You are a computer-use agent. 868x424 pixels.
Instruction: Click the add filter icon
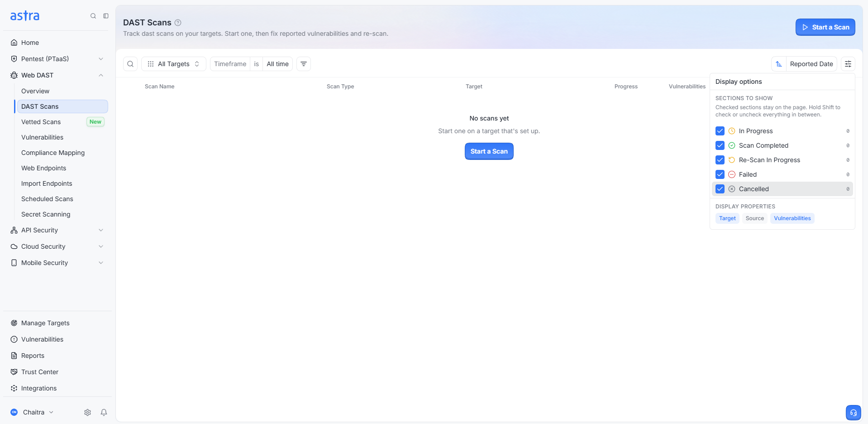click(x=304, y=64)
